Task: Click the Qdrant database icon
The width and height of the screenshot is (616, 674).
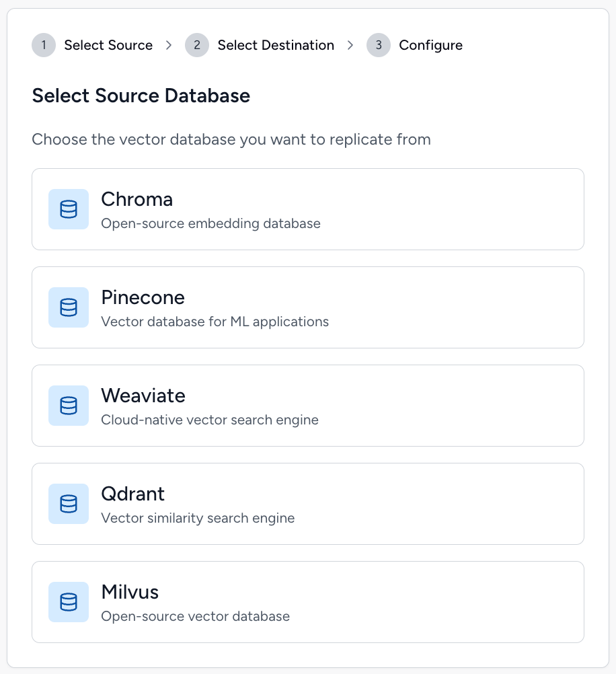Action: (x=69, y=504)
